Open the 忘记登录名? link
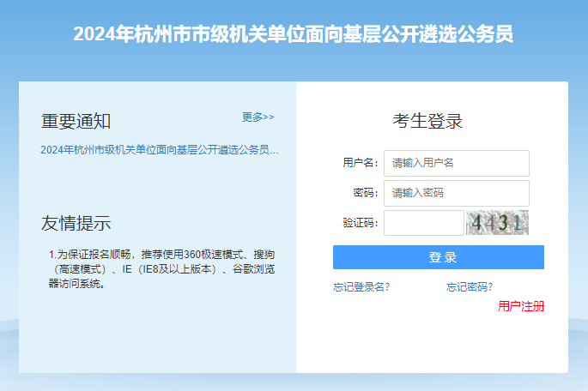588x391 pixels. (361, 286)
